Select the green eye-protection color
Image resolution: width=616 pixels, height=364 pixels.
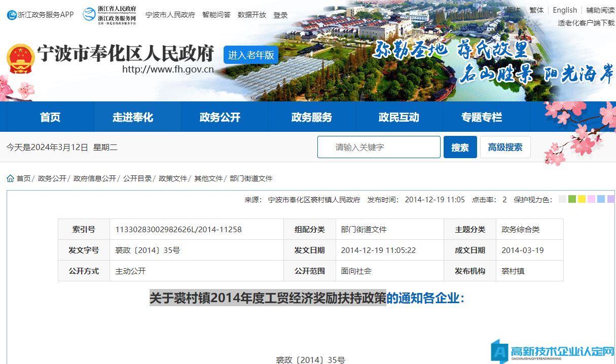click(572, 199)
